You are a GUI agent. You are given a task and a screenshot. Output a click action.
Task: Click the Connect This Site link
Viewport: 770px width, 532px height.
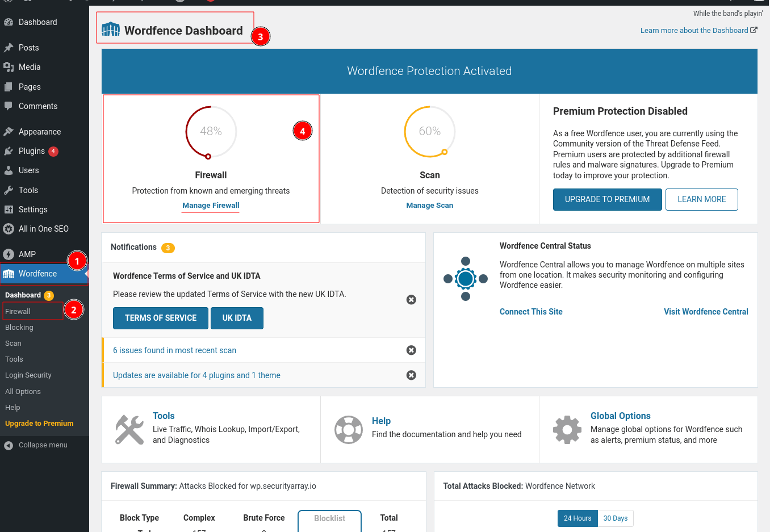click(531, 312)
